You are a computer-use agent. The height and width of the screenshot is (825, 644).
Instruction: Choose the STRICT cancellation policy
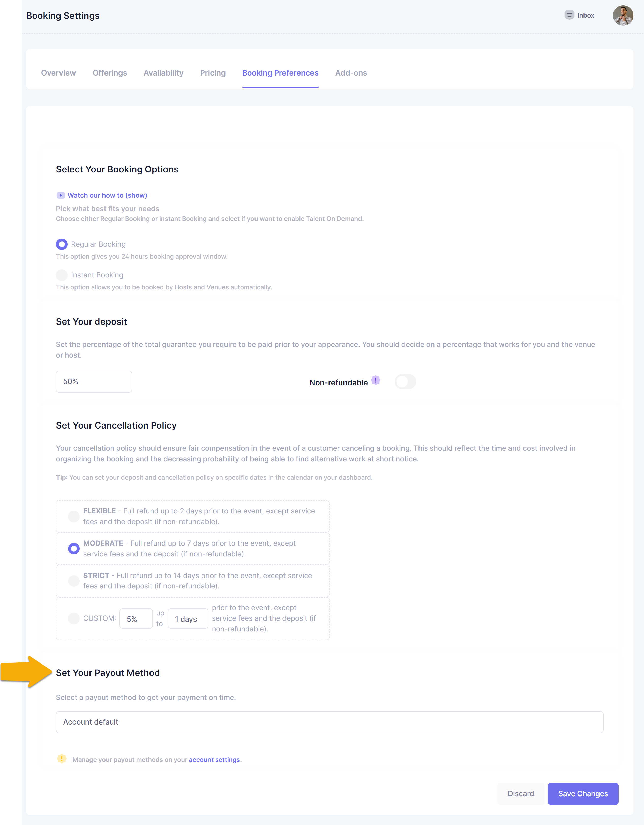tap(74, 581)
